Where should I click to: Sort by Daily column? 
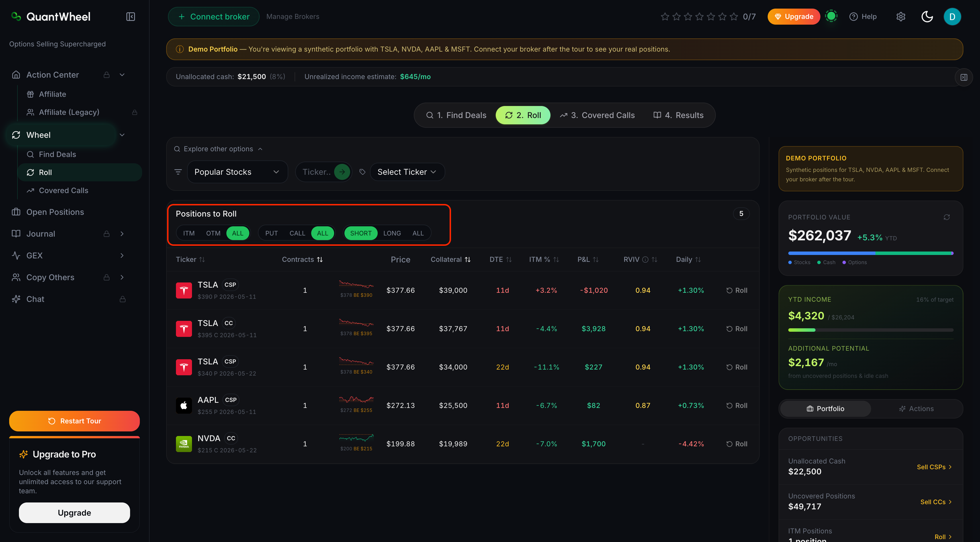[689, 260]
